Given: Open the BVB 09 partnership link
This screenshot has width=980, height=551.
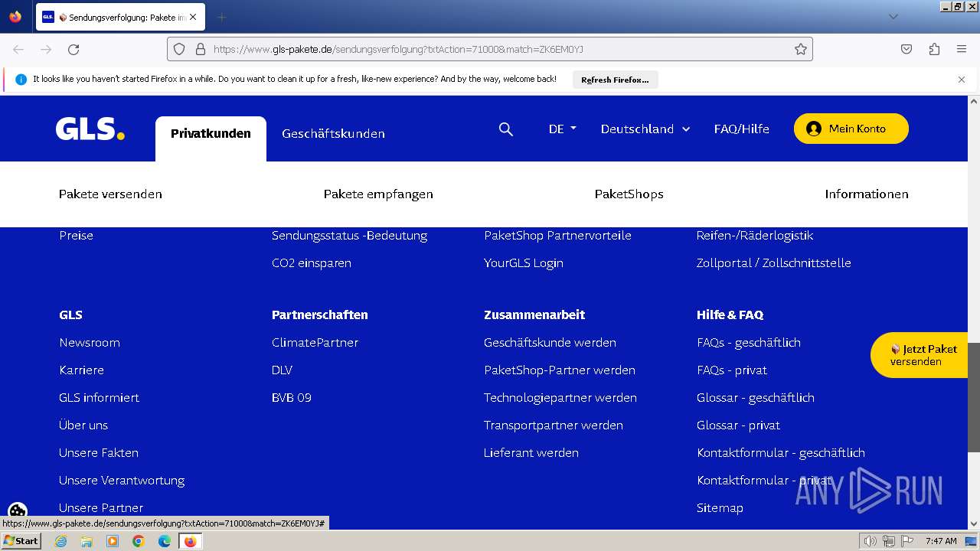Looking at the screenshot, I should tap(292, 398).
